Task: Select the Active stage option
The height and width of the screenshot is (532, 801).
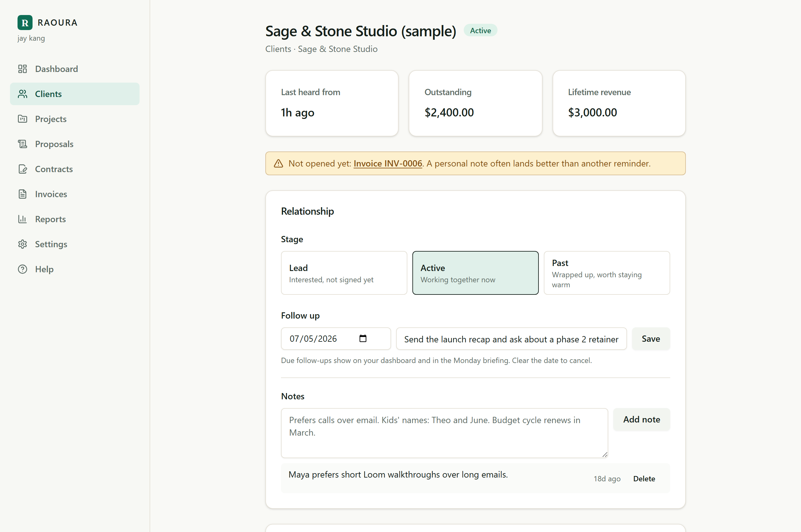Action: [475, 273]
